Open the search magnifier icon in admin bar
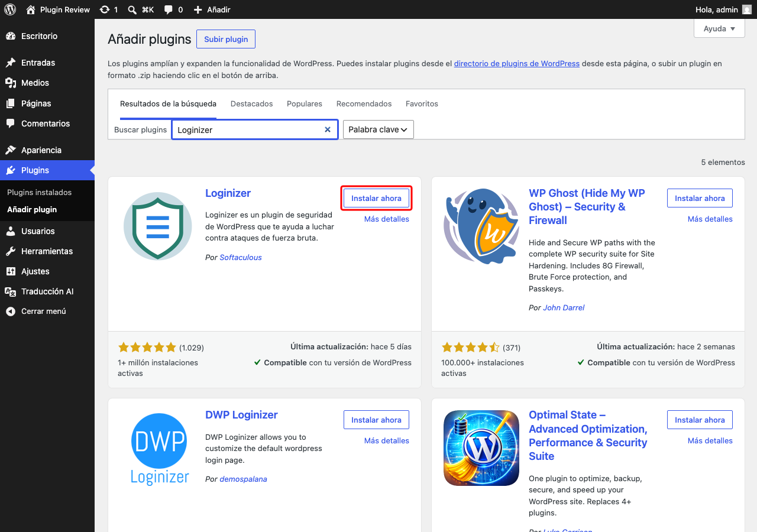The height and width of the screenshot is (532, 757). (132, 9)
